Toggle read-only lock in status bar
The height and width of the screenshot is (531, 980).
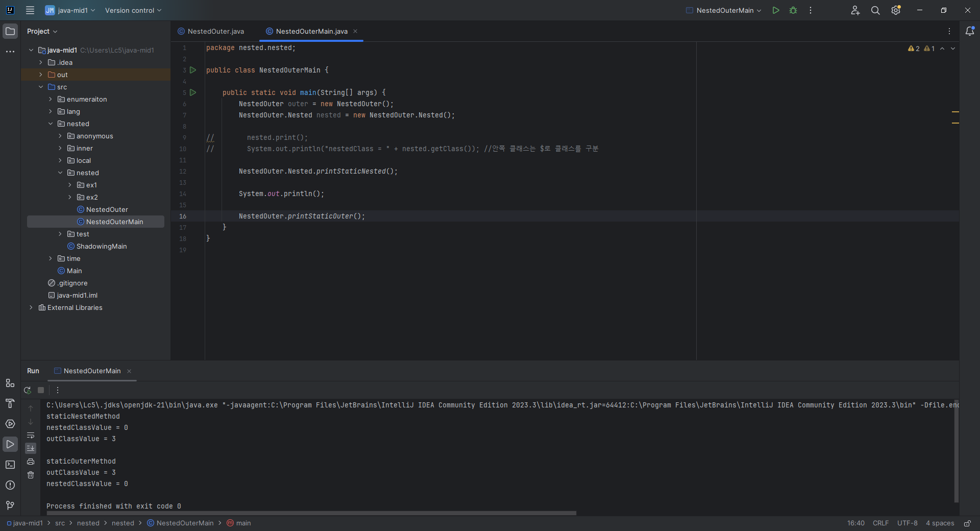(x=967, y=523)
